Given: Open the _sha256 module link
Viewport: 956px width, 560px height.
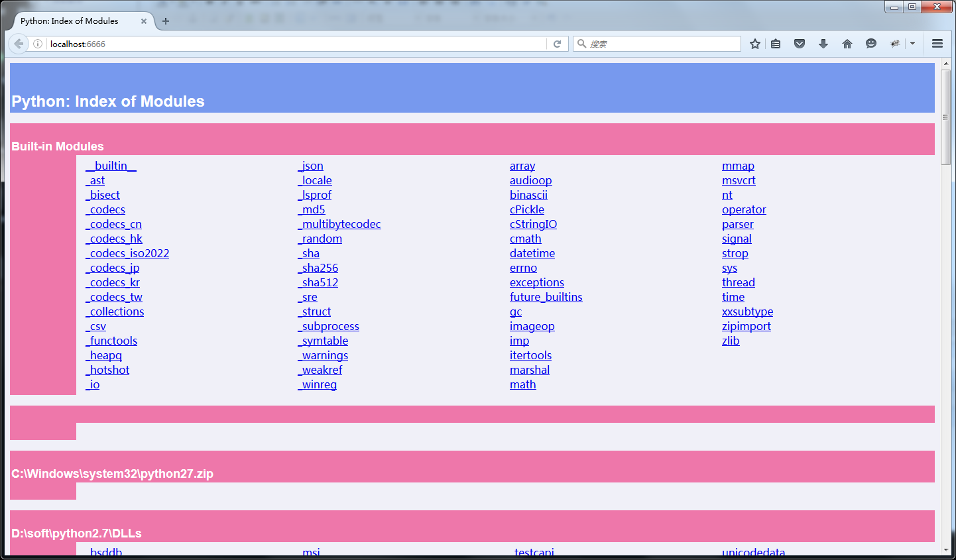Looking at the screenshot, I should (x=318, y=268).
